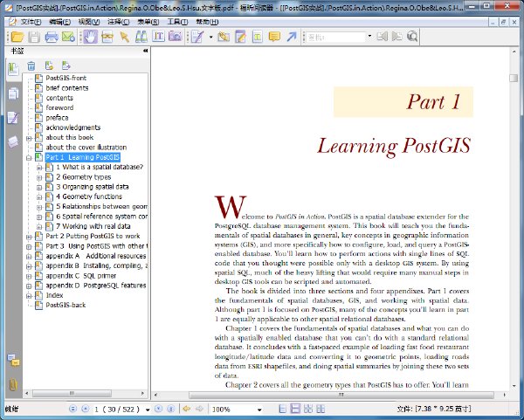Click the find next result icon
Screen dimensions: 524x420
coord(397,36)
